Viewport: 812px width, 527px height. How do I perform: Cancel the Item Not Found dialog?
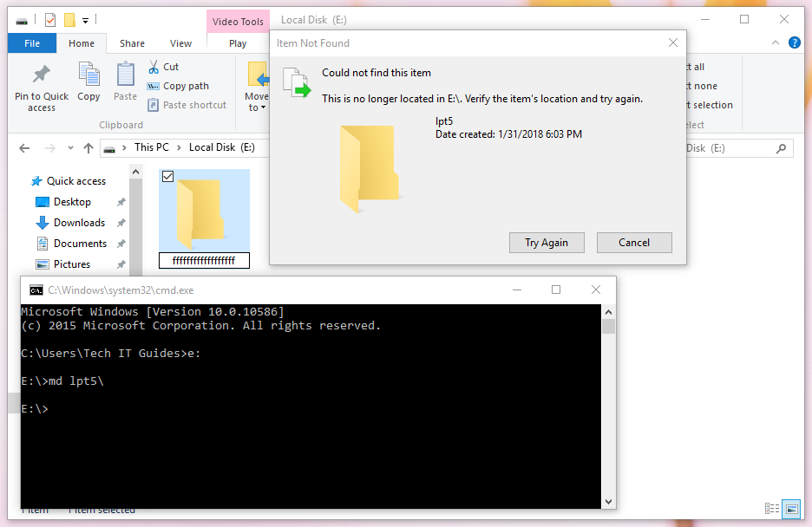(x=634, y=242)
